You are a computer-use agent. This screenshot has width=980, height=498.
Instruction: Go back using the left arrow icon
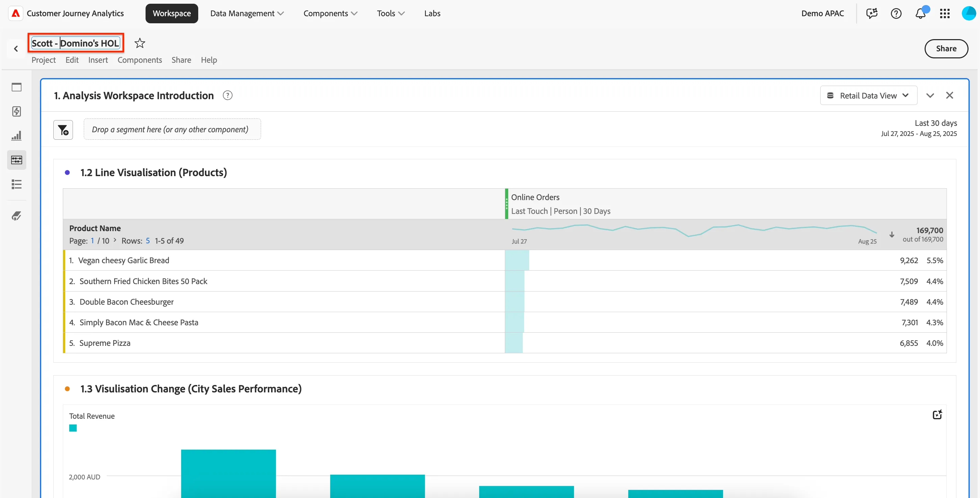(16, 49)
